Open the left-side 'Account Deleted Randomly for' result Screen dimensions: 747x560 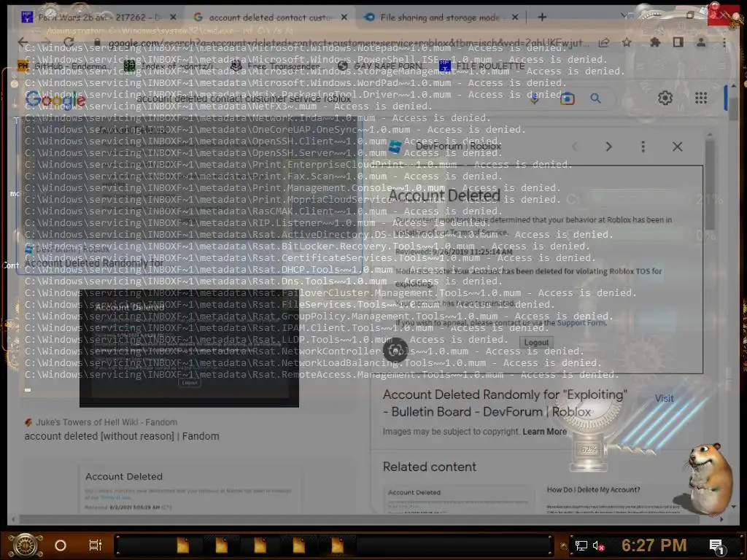[x=94, y=262]
